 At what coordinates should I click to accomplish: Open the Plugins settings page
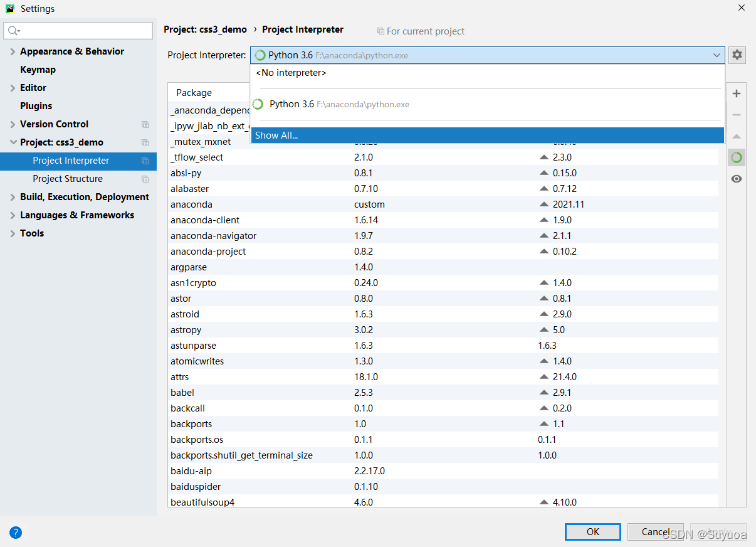click(x=36, y=106)
